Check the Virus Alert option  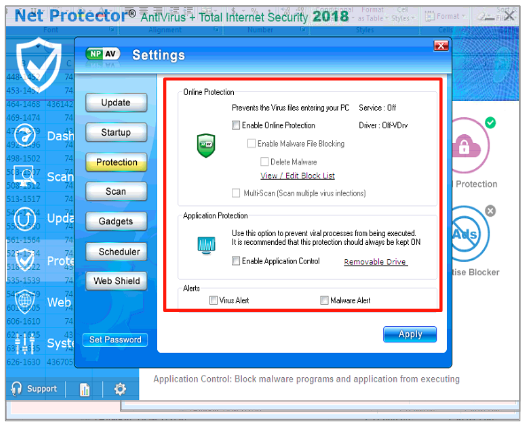(x=213, y=300)
